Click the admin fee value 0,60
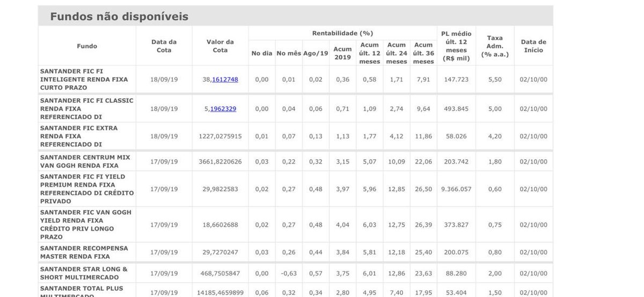 pyautogui.click(x=495, y=189)
